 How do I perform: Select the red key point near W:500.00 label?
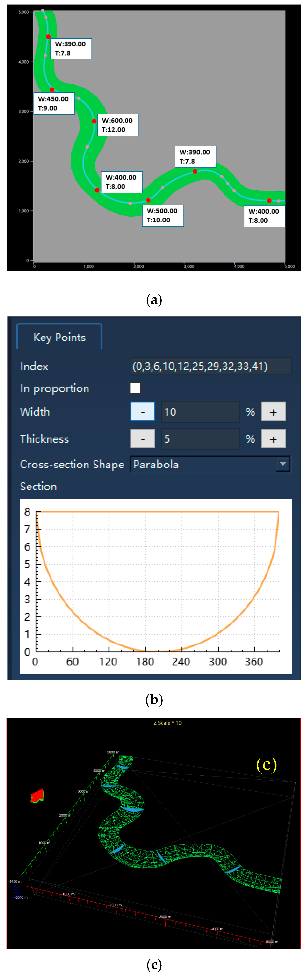point(148,201)
